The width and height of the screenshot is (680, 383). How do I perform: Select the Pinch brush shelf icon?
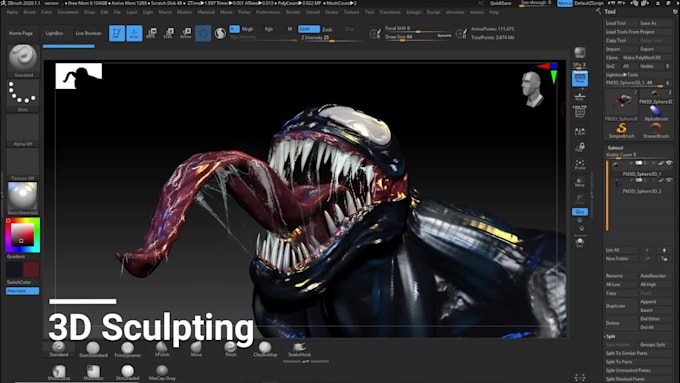(231, 349)
